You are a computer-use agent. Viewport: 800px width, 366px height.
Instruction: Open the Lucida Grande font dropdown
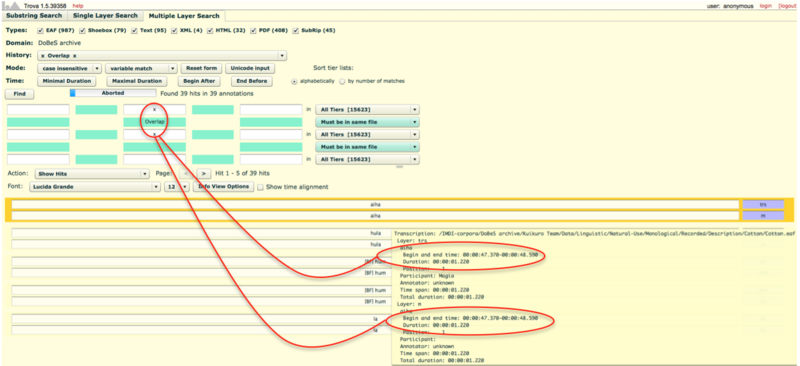click(x=94, y=187)
